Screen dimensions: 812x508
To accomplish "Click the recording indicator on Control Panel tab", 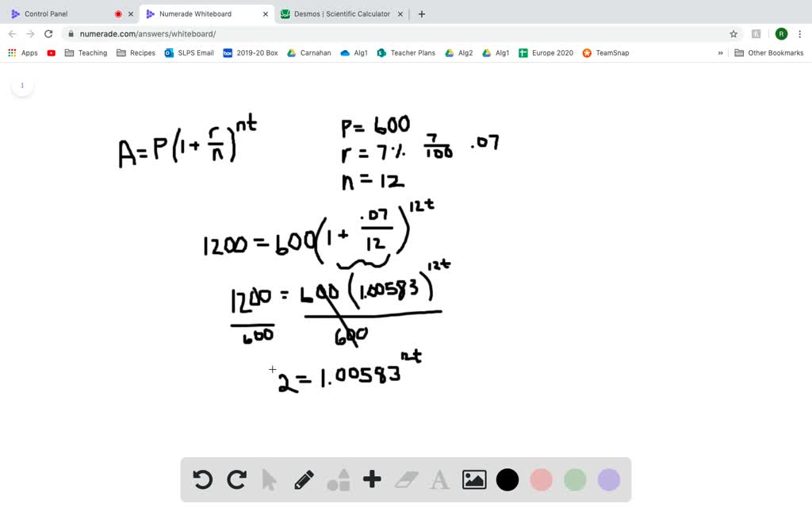I will pos(117,13).
